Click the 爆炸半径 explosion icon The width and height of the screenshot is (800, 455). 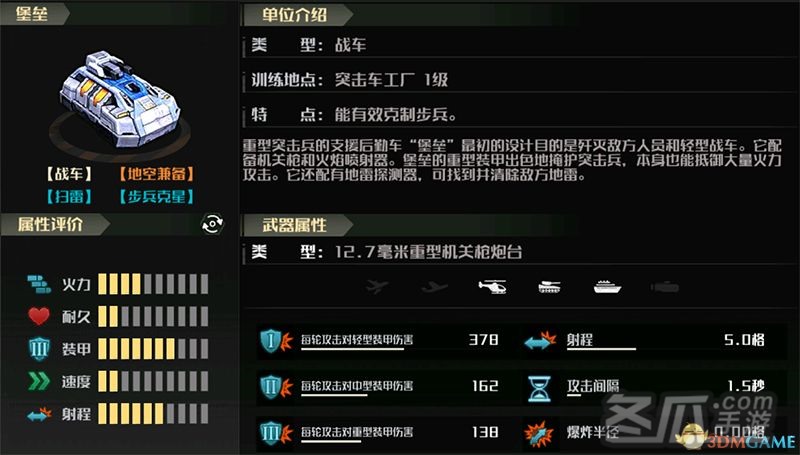(x=538, y=434)
